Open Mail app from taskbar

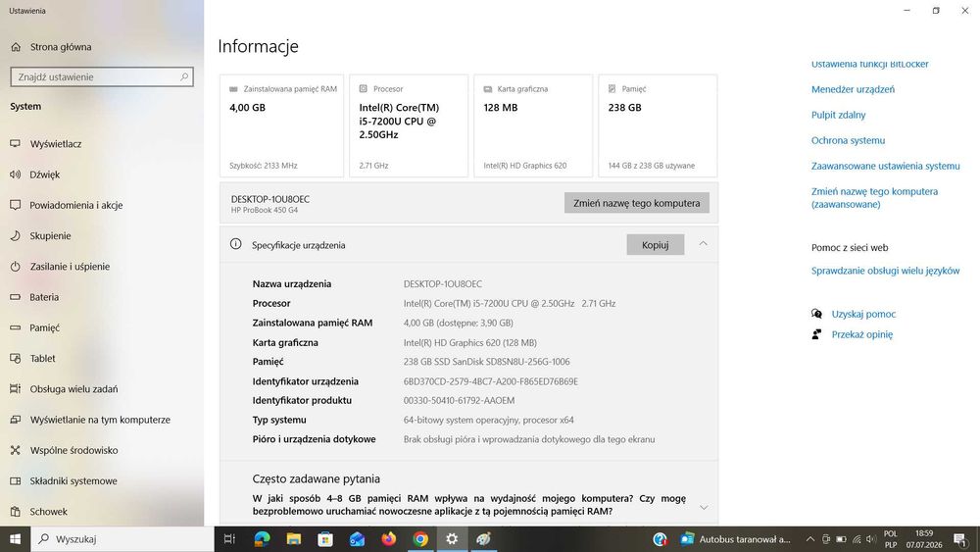[357, 539]
